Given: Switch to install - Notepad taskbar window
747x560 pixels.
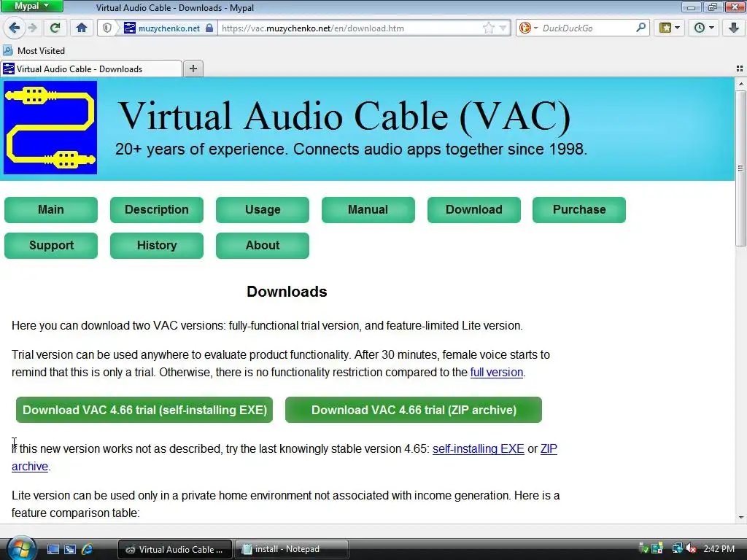Looking at the screenshot, I should pyautogui.click(x=292, y=549).
